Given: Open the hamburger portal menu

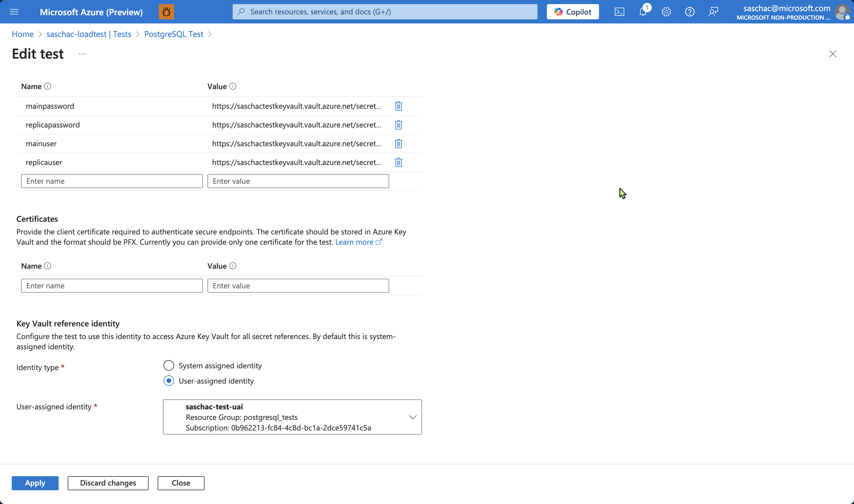Looking at the screenshot, I should (x=14, y=12).
